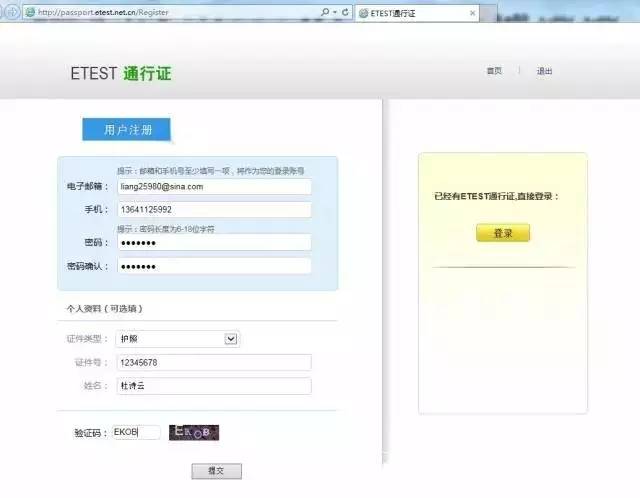The width and height of the screenshot is (640, 498).
Task: Click the 姓名 name field
Action: click(214, 386)
